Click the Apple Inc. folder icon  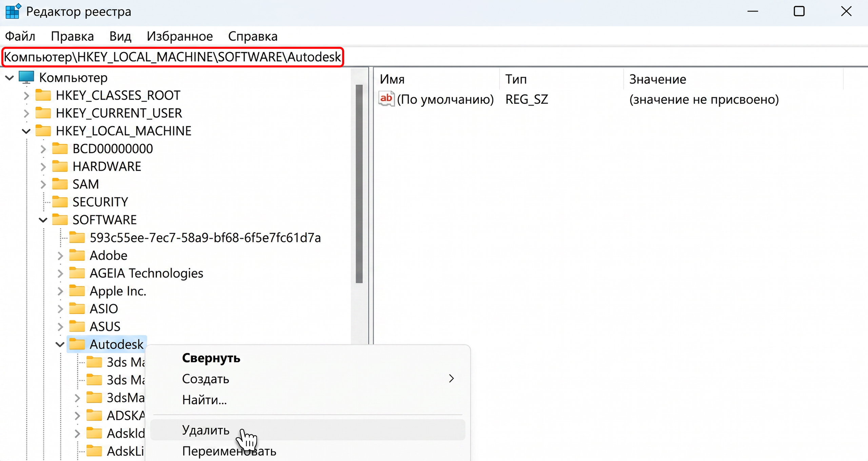coord(77,291)
